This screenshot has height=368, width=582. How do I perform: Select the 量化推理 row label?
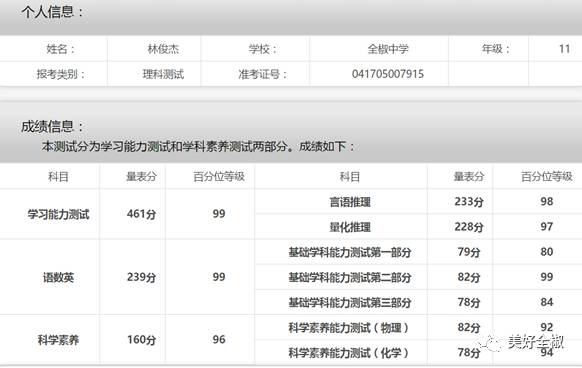[350, 227]
